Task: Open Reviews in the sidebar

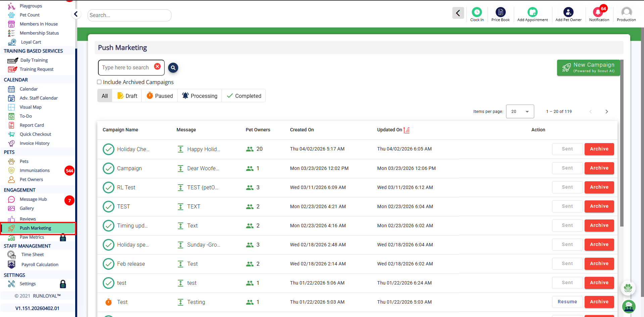Action: [28, 219]
